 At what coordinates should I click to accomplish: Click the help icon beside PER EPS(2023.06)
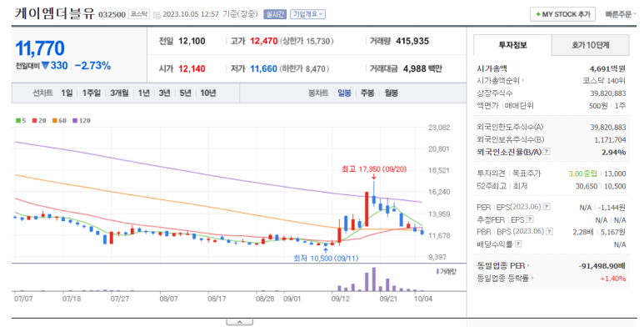tap(547, 207)
